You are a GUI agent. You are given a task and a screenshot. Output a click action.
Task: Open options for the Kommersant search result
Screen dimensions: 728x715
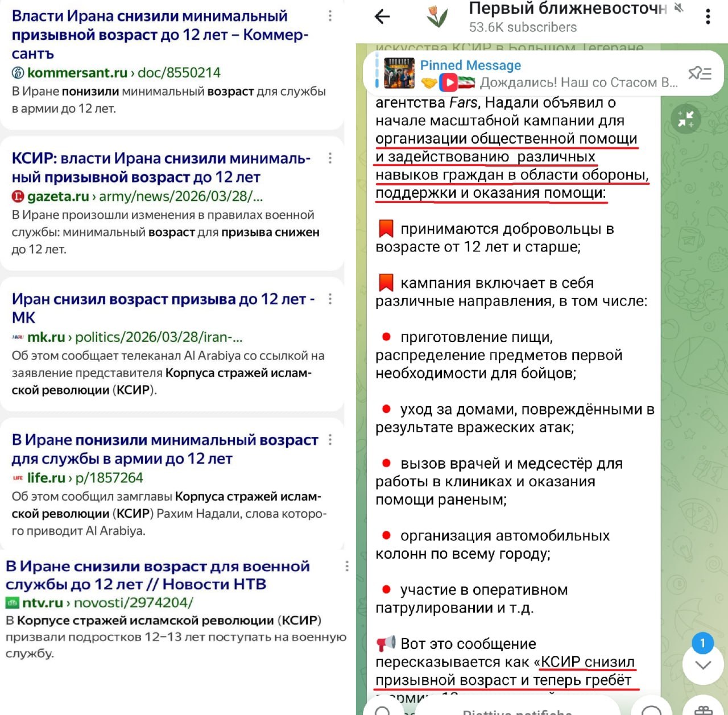[x=330, y=16]
